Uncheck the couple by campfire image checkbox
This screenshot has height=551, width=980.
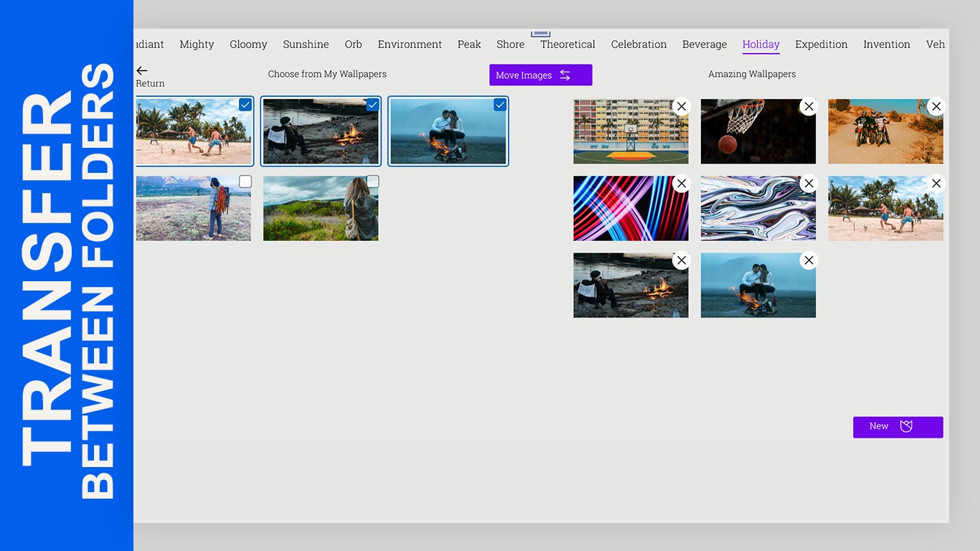[500, 105]
